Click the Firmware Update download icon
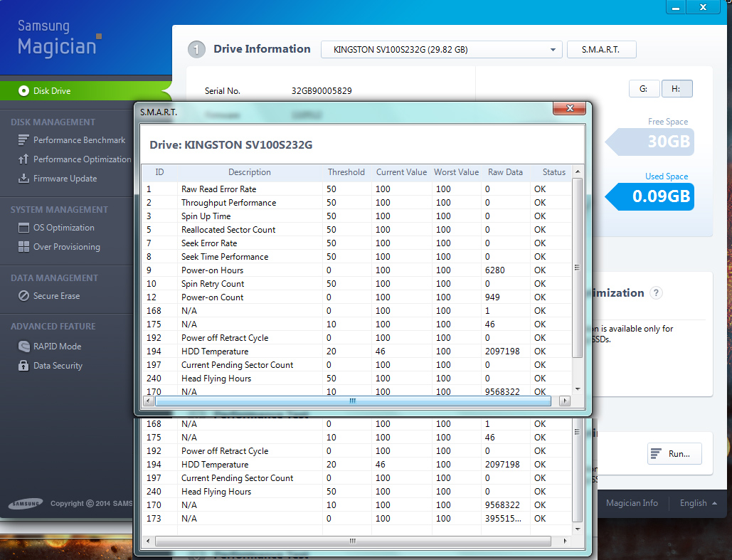The height and width of the screenshot is (560, 732). (23, 179)
